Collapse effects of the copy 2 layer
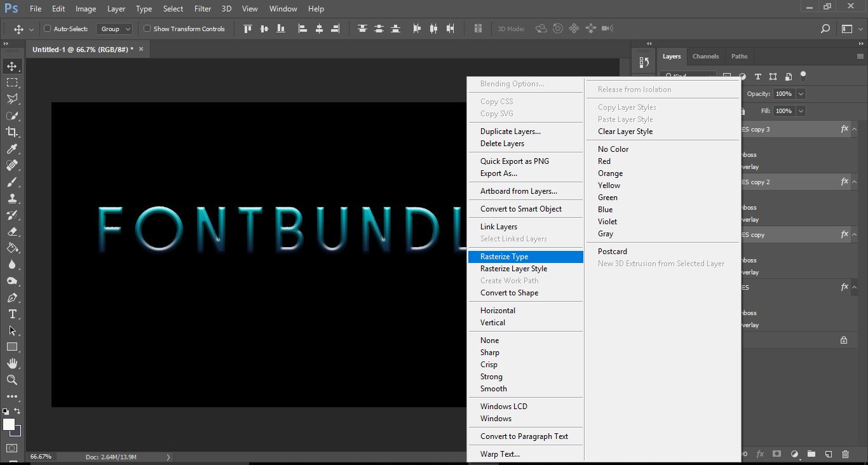Screen dimensions: 868x465 [855, 182]
